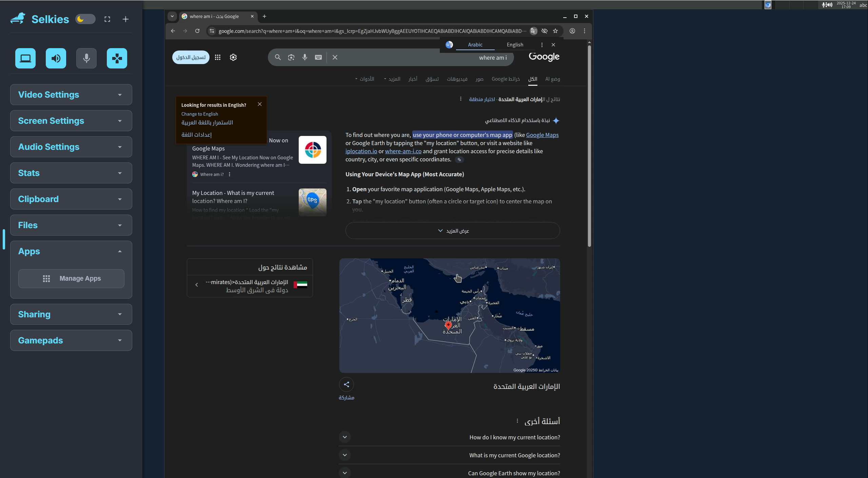Open the More (المزيد) dropdown
The image size is (868, 478).
click(392, 79)
